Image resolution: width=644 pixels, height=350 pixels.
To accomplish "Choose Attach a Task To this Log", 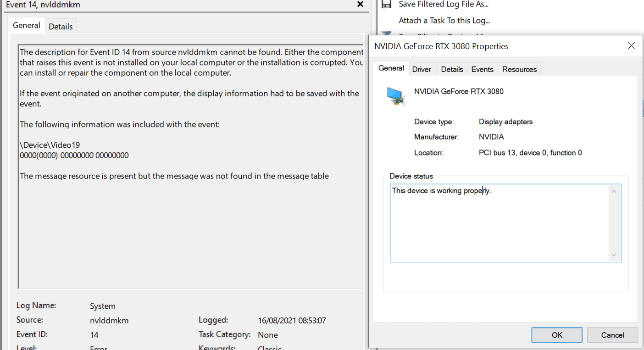I will pyautogui.click(x=444, y=21).
